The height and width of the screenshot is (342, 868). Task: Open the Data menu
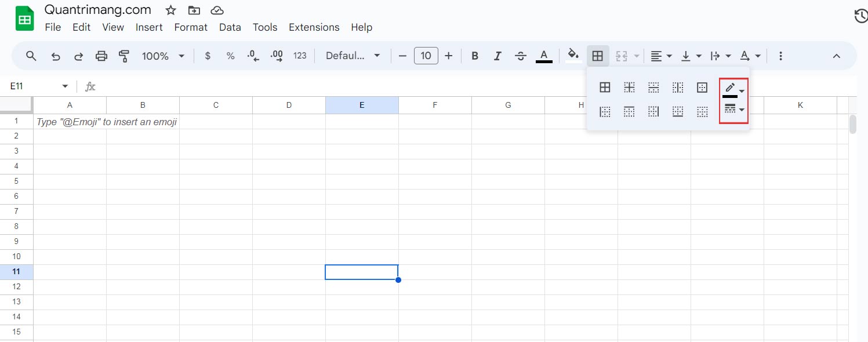[230, 27]
